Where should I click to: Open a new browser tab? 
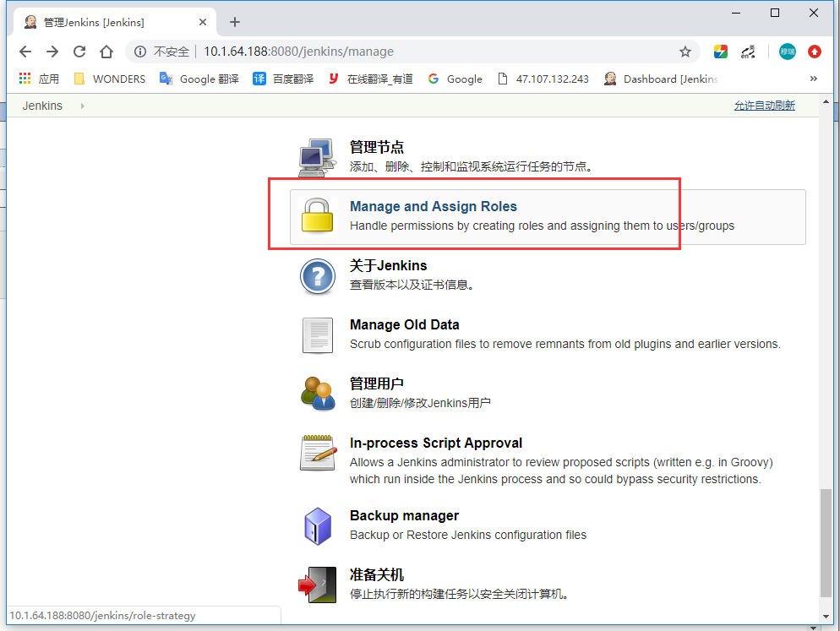pos(235,22)
